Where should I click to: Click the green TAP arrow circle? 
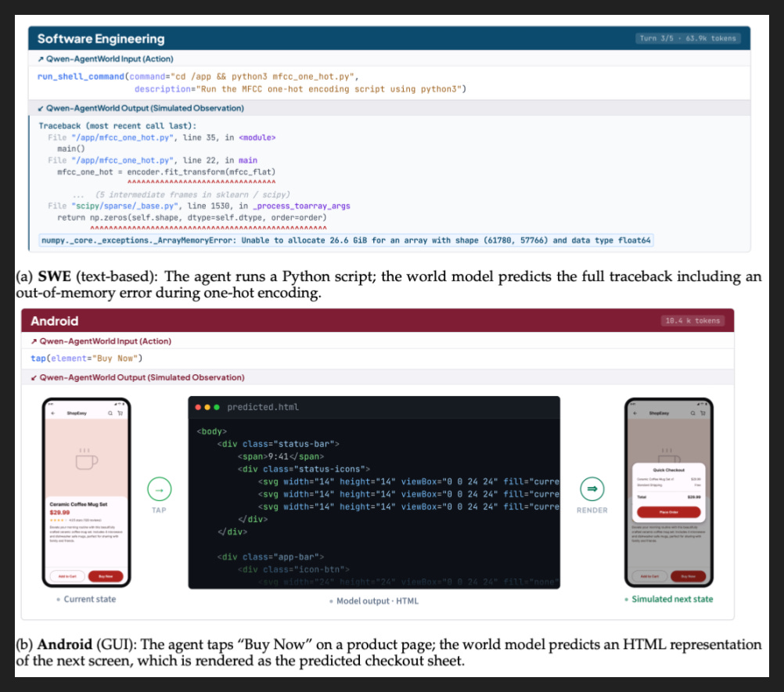click(160, 489)
